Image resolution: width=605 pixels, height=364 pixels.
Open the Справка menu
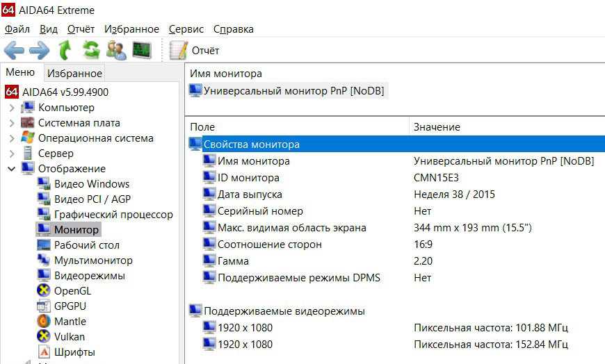tap(234, 29)
